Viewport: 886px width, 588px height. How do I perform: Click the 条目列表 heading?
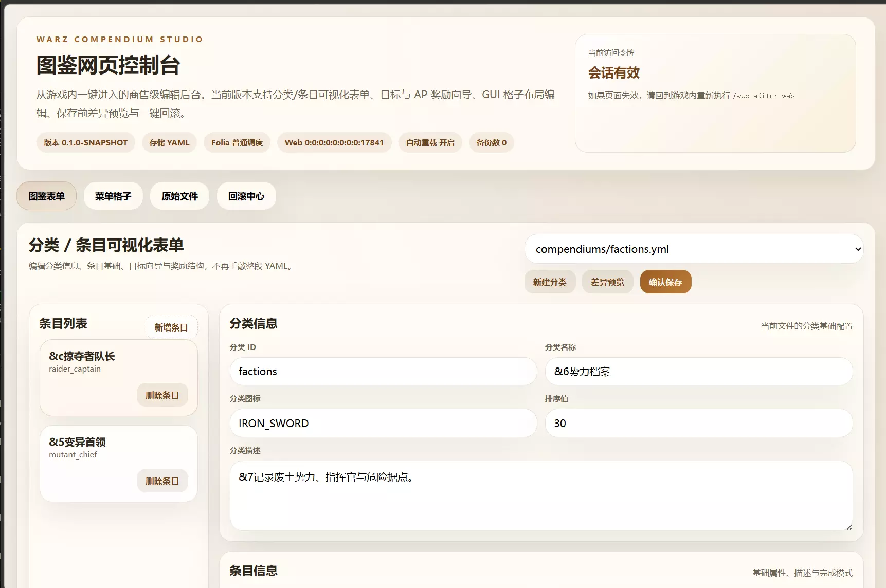[63, 323]
